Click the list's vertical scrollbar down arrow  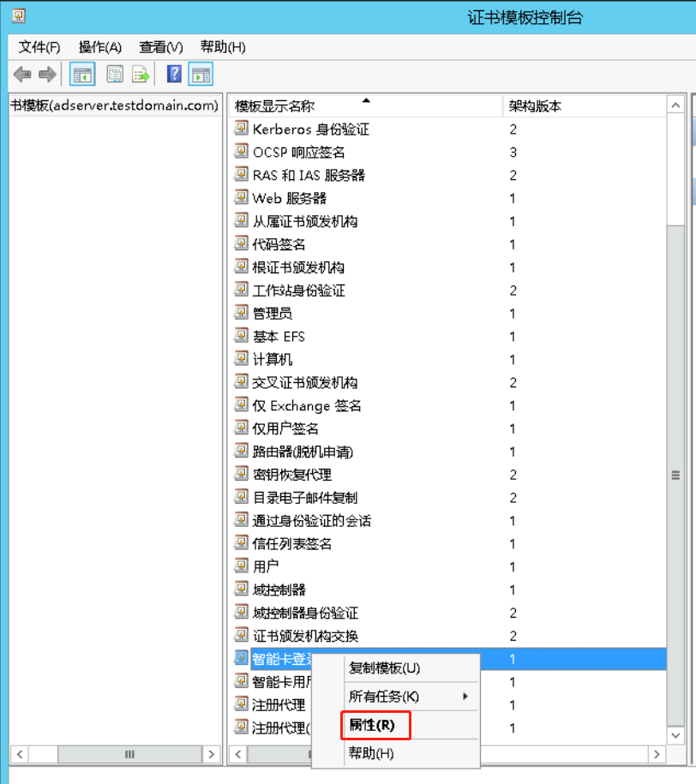[x=676, y=734]
